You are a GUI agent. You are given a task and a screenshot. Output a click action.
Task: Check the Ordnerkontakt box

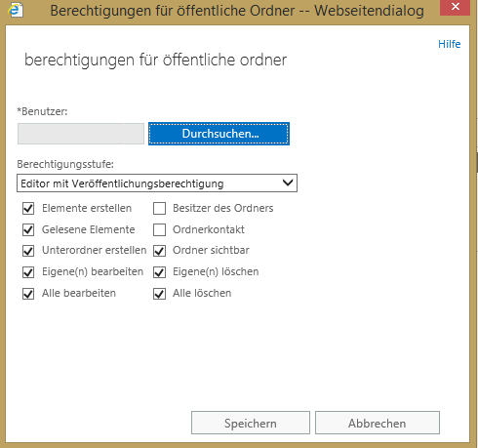coord(159,229)
